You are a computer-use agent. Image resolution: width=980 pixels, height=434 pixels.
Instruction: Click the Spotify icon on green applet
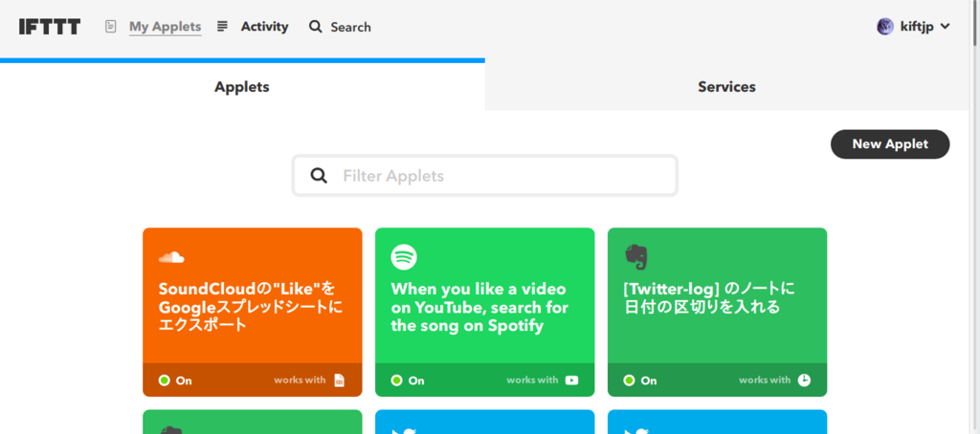click(x=404, y=257)
